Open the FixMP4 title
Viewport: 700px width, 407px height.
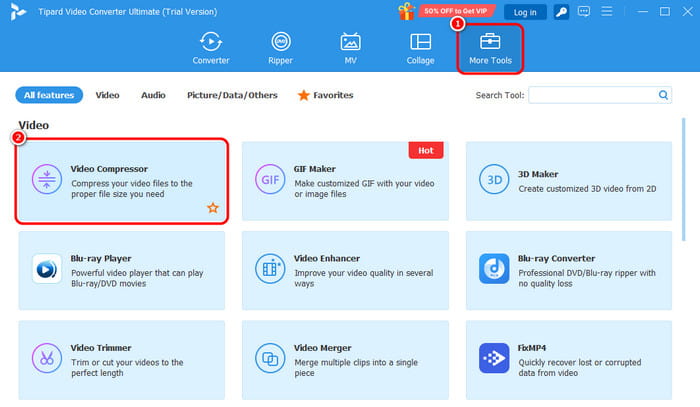(532, 348)
